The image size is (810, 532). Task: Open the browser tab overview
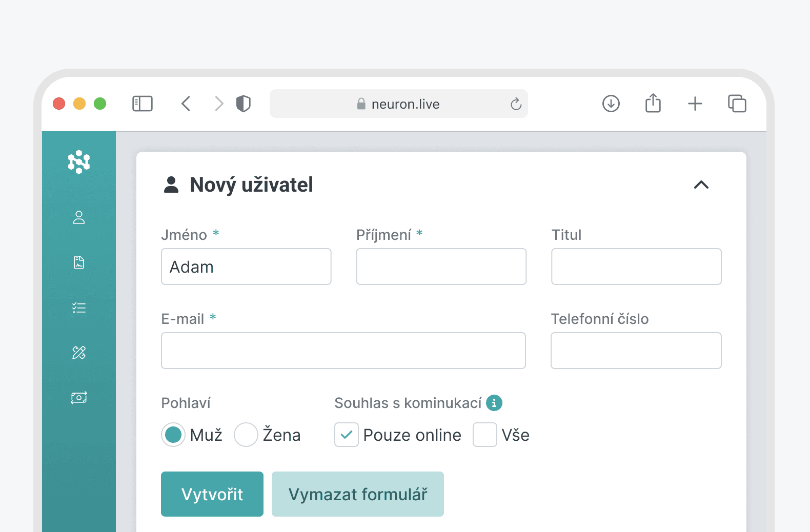coord(737,104)
